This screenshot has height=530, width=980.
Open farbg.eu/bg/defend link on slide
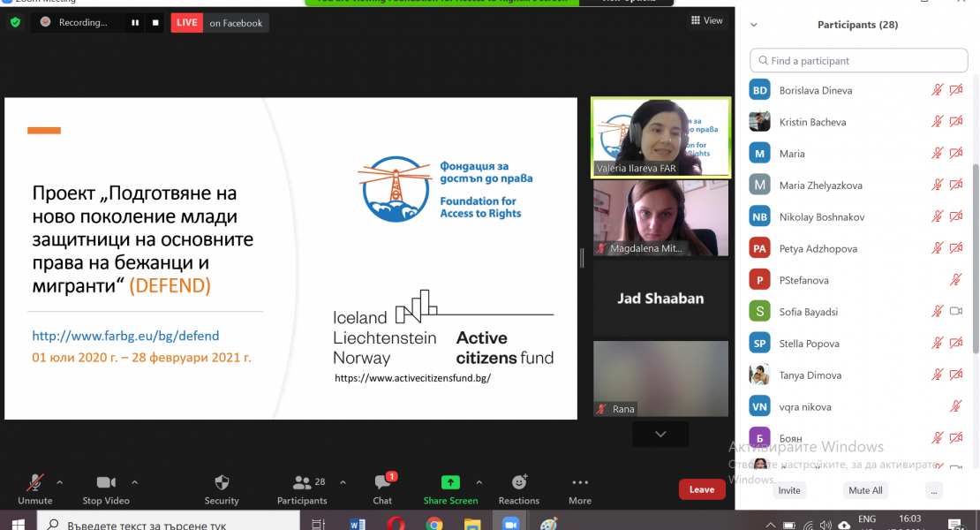(x=125, y=337)
